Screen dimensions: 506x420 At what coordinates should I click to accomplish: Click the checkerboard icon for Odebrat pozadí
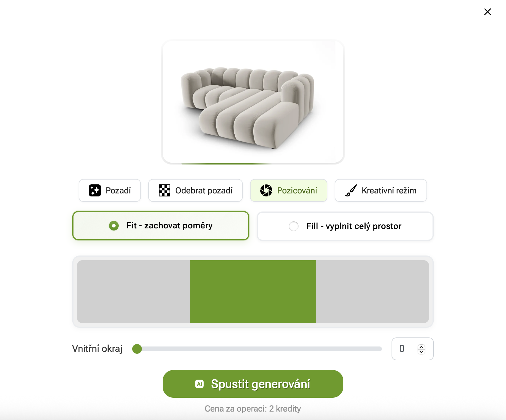tap(164, 190)
